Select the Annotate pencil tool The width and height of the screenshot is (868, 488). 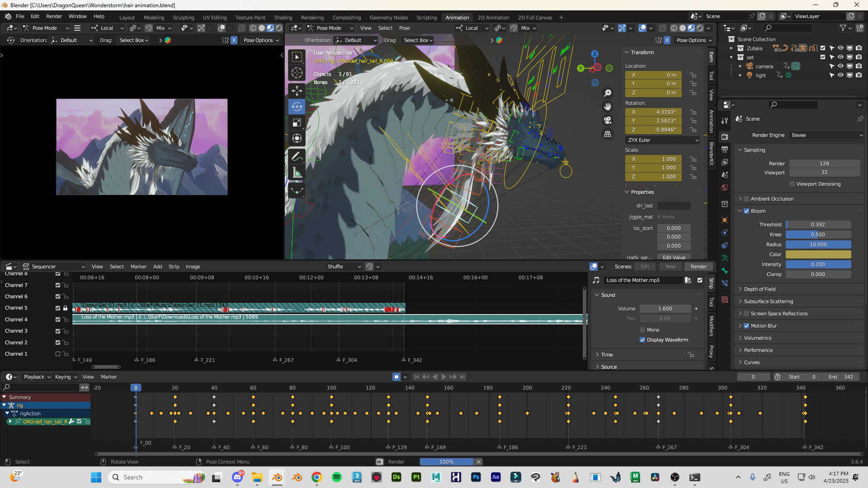297,156
